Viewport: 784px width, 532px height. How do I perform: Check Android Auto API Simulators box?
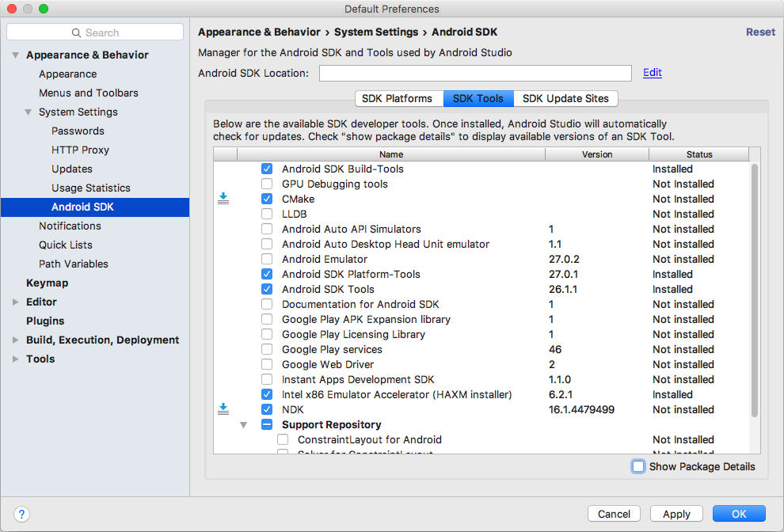(x=267, y=229)
